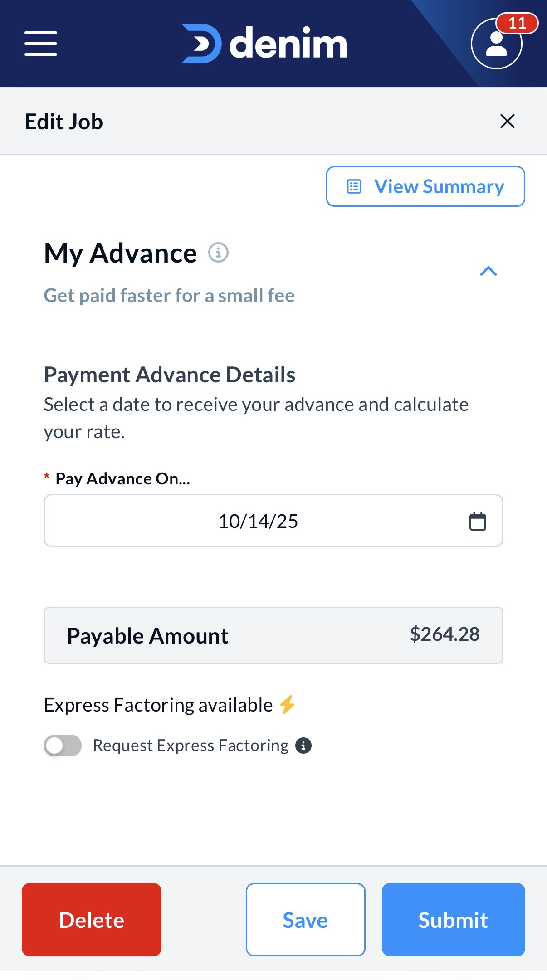Enable the Request Express Factoring toggle

63,746
